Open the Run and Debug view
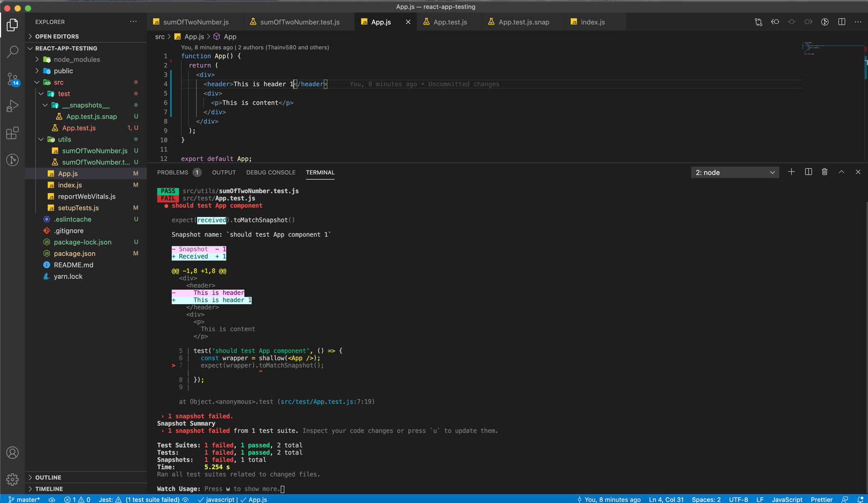Viewport: 868px width, 503px height. pos(12,106)
